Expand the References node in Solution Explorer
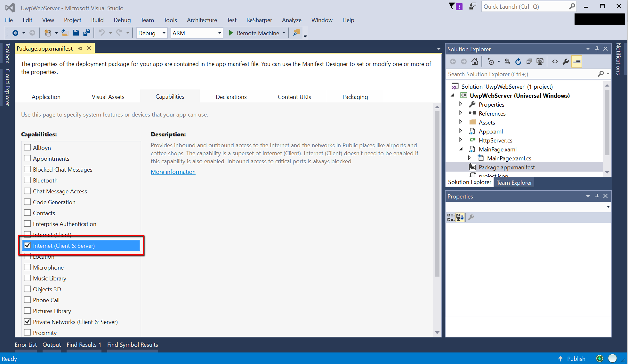 coord(461,113)
